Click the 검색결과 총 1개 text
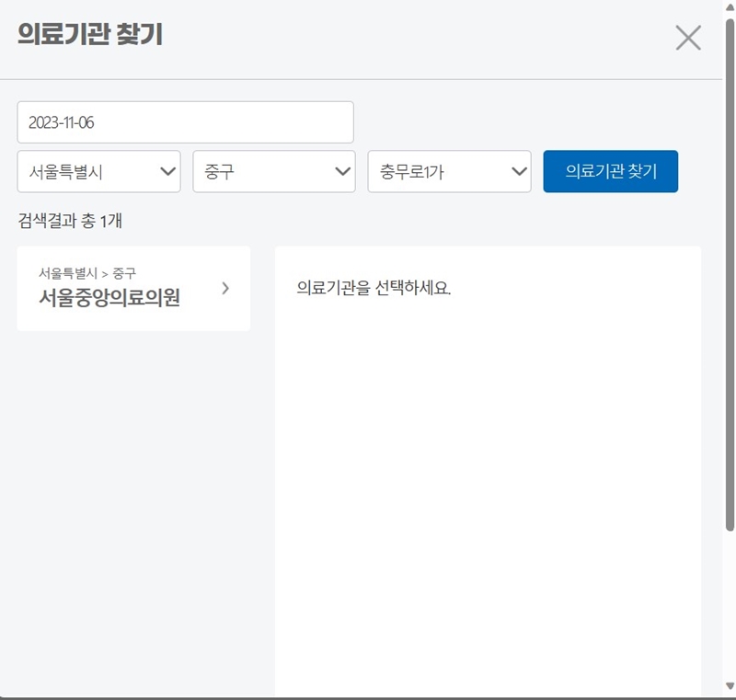Screen dimensions: 736x700 [70, 221]
